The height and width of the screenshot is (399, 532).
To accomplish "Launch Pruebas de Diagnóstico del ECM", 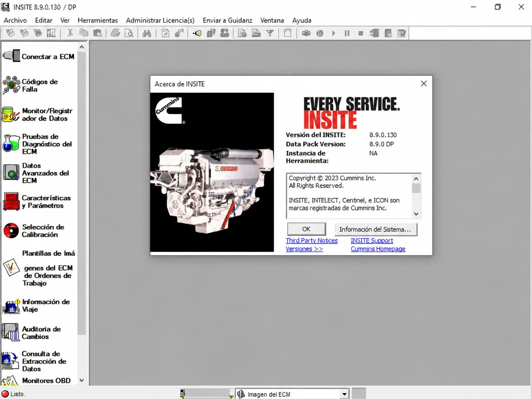I will point(37,144).
